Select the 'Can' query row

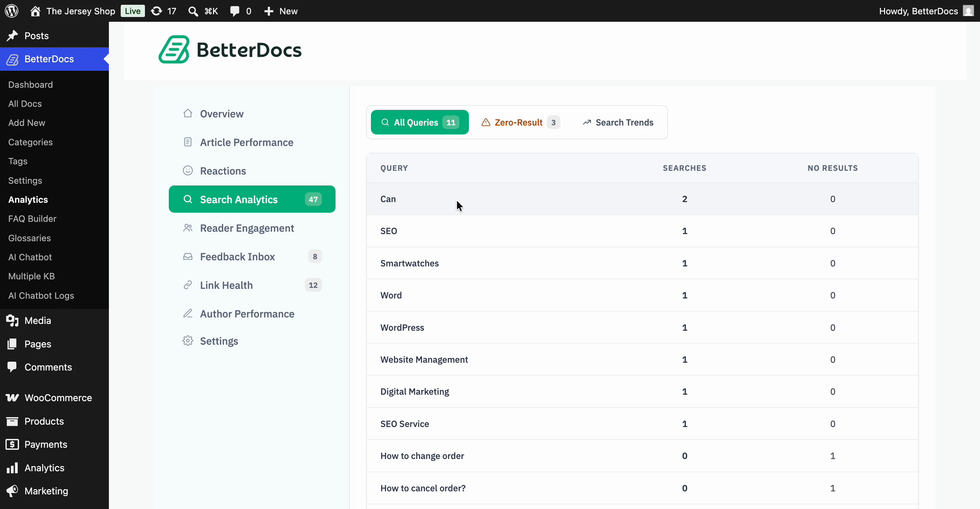tap(642, 199)
